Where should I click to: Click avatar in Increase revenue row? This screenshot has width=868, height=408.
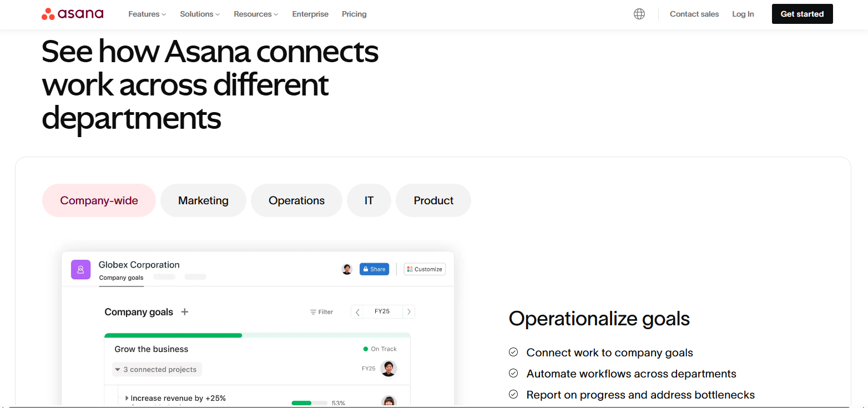[389, 401]
